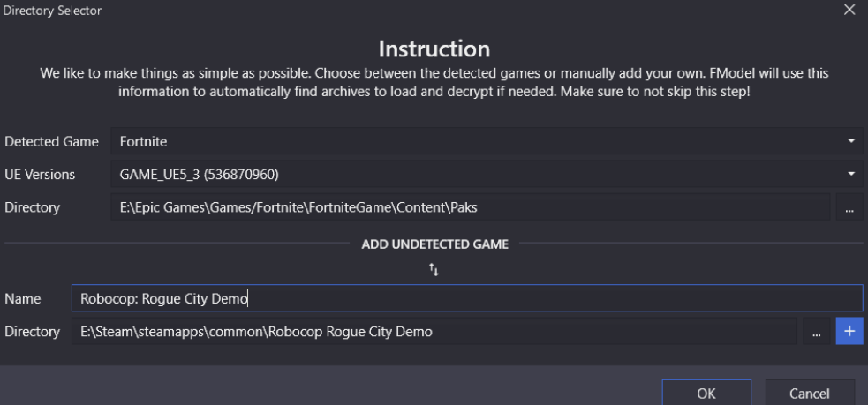The width and height of the screenshot is (868, 405).
Task: Click the Robocop Rogue City Demo directory field
Action: point(434,332)
